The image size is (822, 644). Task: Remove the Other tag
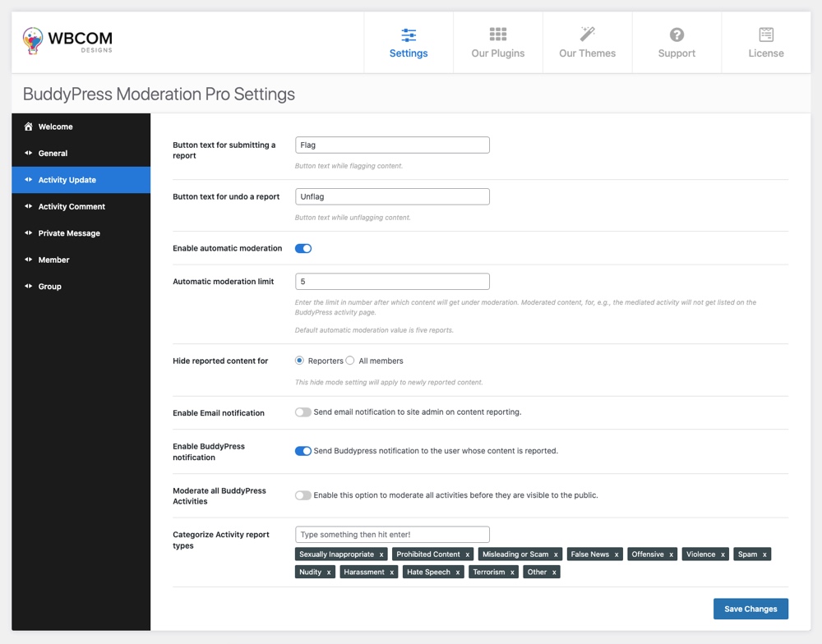point(554,573)
